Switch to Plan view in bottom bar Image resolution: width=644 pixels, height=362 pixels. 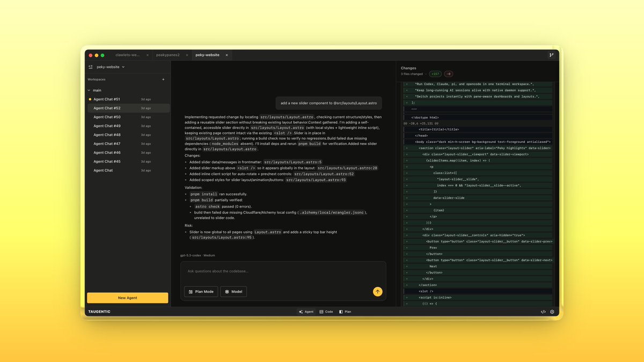(345, 312)
